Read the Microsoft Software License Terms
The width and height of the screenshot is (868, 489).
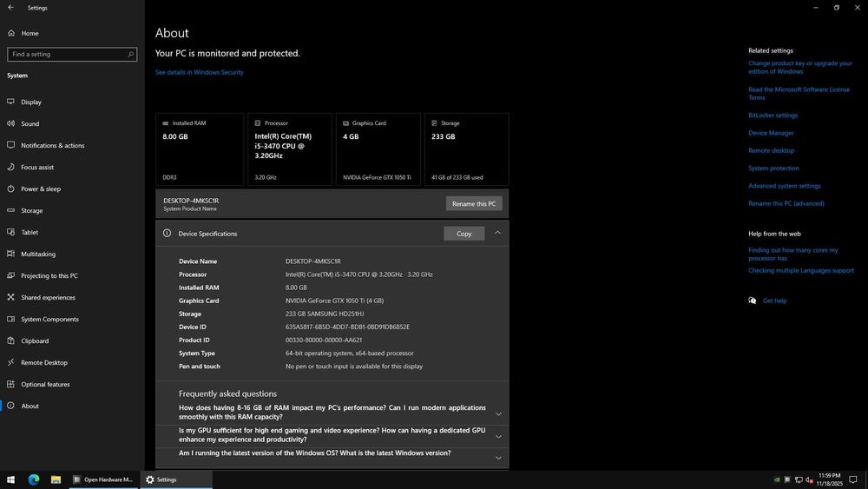[799, 94]
